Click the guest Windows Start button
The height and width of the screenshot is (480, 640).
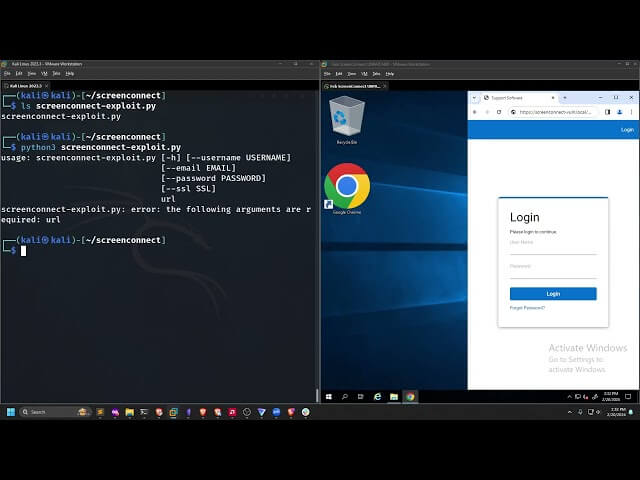[x=328, y=396]
